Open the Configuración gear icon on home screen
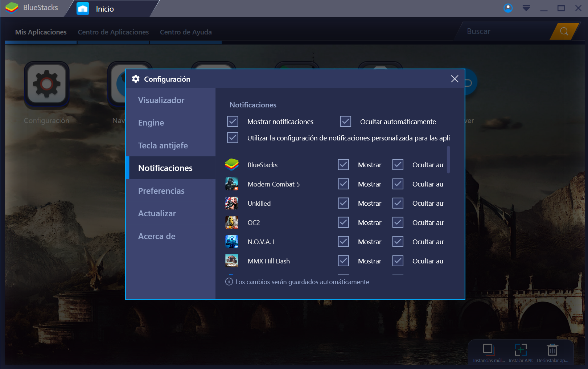 (46, 84)
